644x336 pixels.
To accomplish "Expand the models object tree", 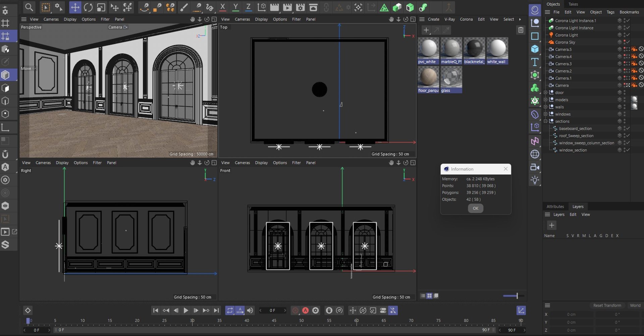I will click(545, 100).
